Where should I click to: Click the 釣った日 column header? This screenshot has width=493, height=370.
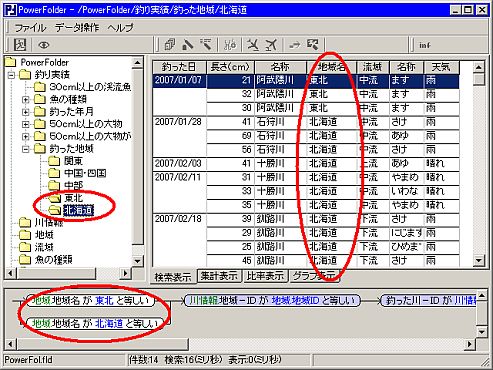(x=179, y=67)
